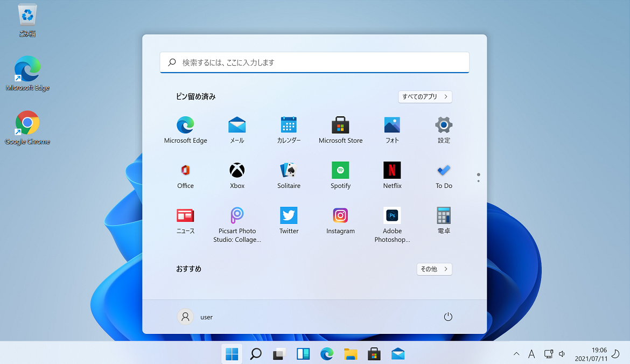The image size is (630, 364).
Task: Open the 電卓 calculator app
Action: (444, 221)
